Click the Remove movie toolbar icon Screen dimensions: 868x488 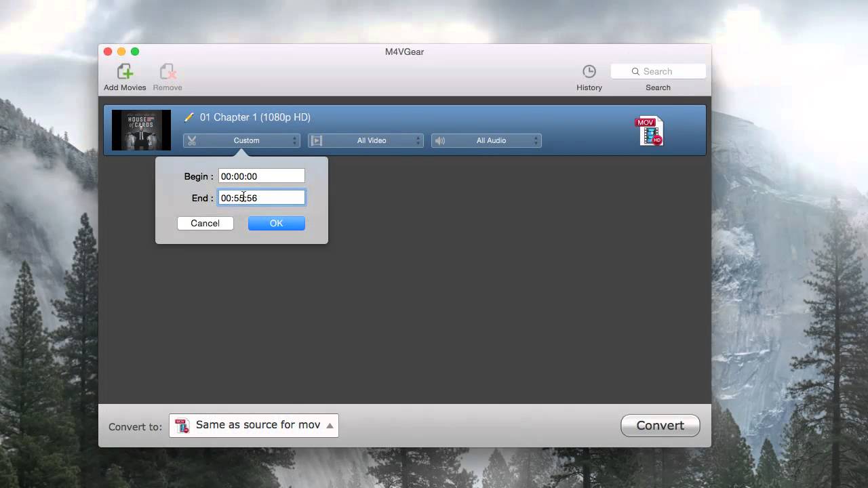coord(167,71)
